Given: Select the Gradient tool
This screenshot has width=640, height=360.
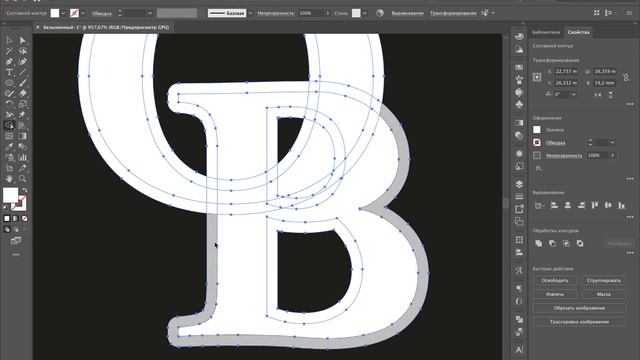Looking at the screenshot, I should click(x=22, y=136).
